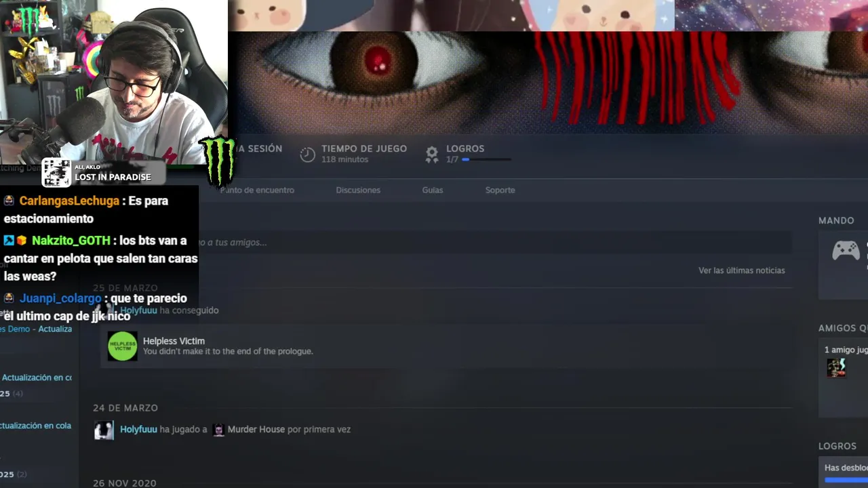
Task: Click the game banner red eye artwork
Action: pos(548,82)
